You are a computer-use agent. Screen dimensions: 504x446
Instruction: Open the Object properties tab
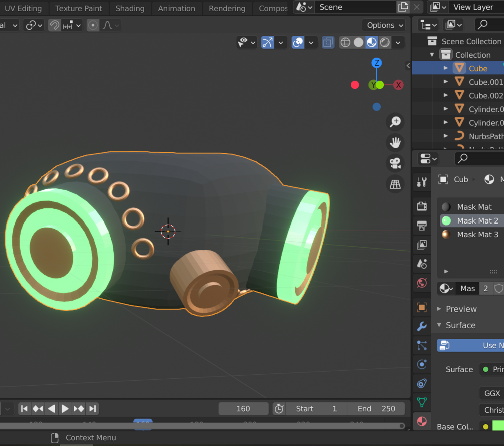[422, 307]
